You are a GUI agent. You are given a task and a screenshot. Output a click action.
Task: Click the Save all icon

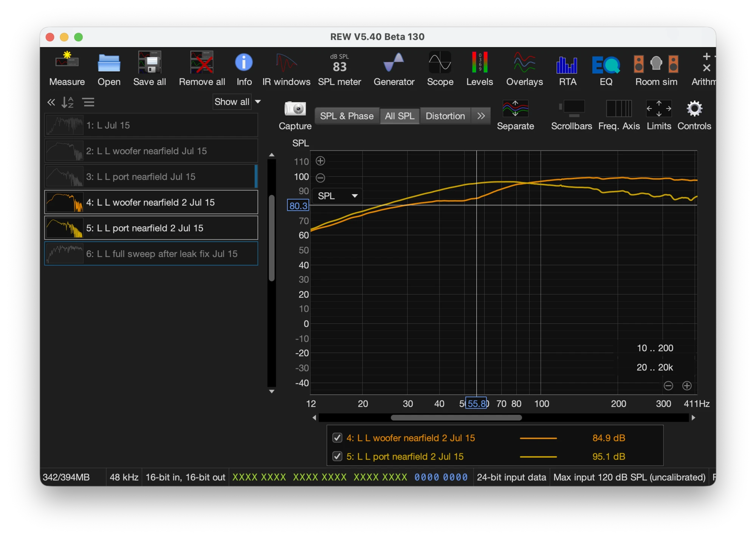[149, 68]
